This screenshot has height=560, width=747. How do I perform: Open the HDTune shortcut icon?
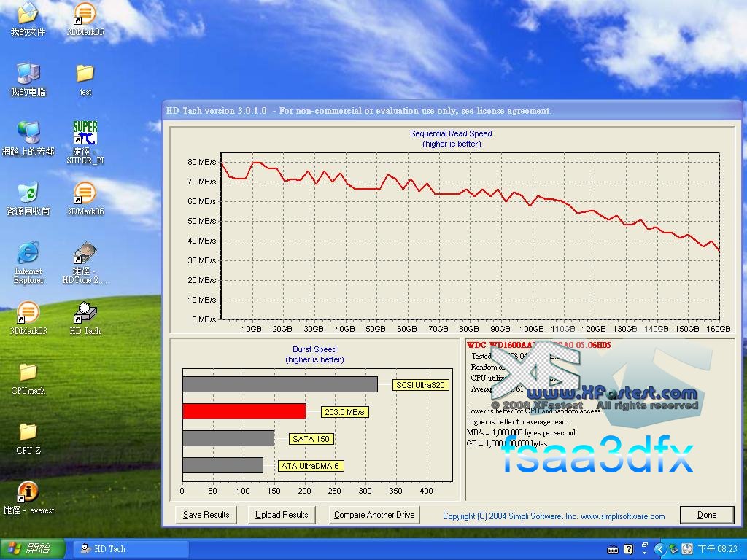pyautogui.click(x=85, y=254)
